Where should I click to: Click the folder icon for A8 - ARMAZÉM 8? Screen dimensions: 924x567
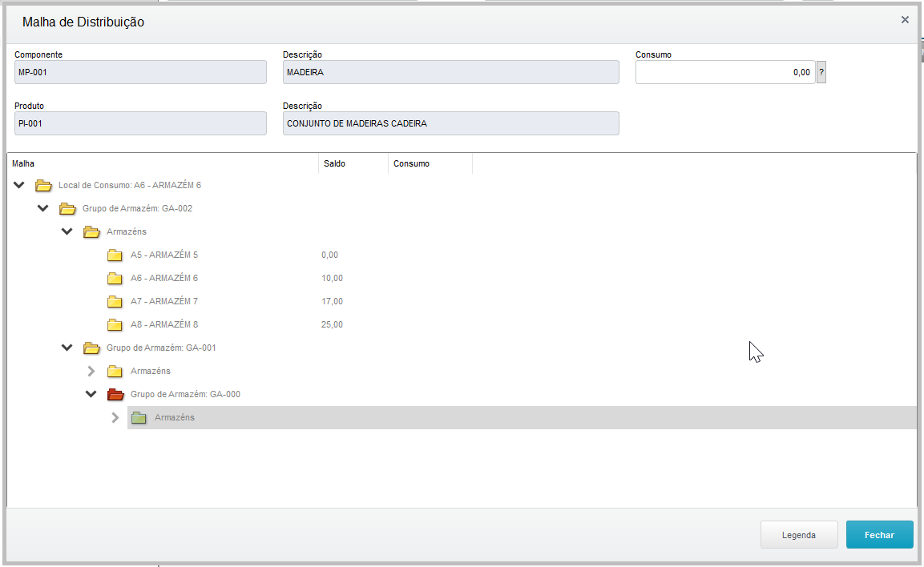(115, 325)
